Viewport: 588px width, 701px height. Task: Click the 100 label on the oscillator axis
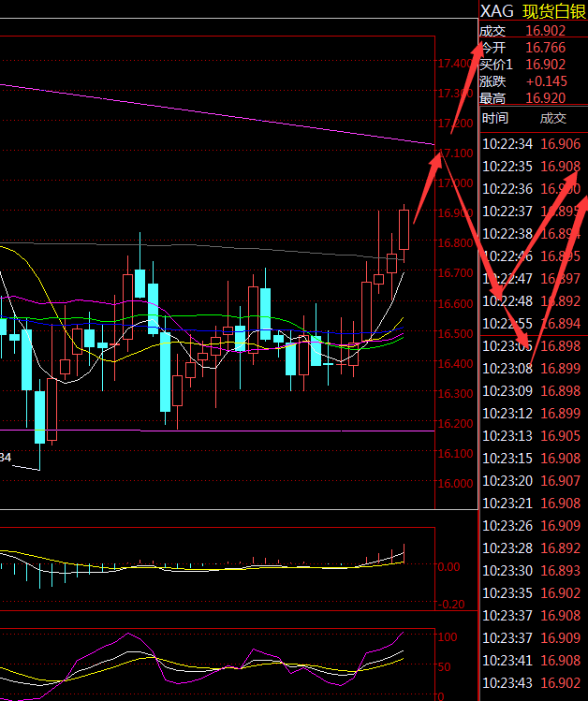[448, 637]
